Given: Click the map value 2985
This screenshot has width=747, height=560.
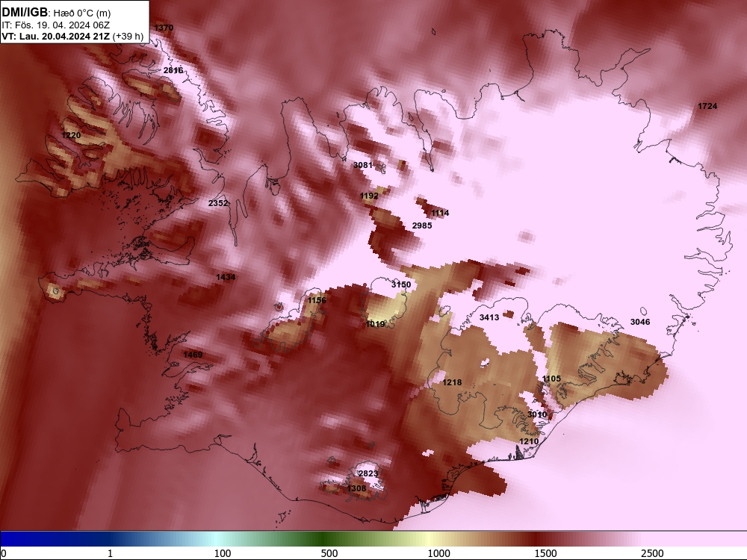Looking at the screenshot, I should (x=422, y=225).
